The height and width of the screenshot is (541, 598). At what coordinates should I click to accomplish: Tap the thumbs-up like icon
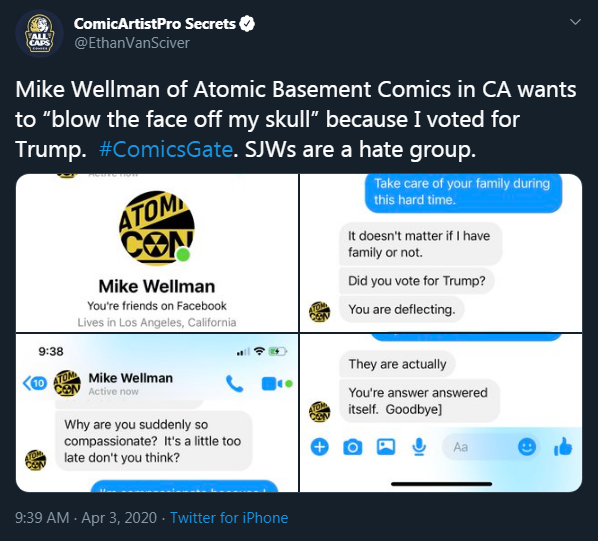point(563,446)
